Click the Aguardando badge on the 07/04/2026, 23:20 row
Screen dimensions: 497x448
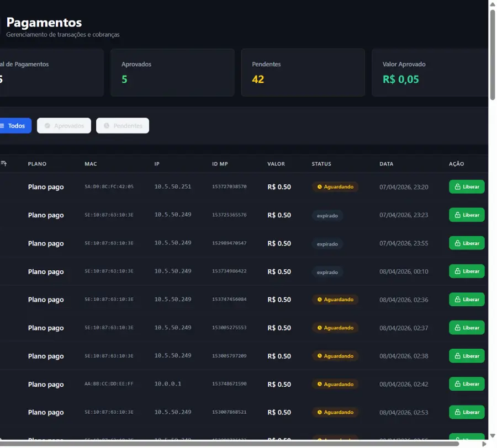(x=335, y=187)
